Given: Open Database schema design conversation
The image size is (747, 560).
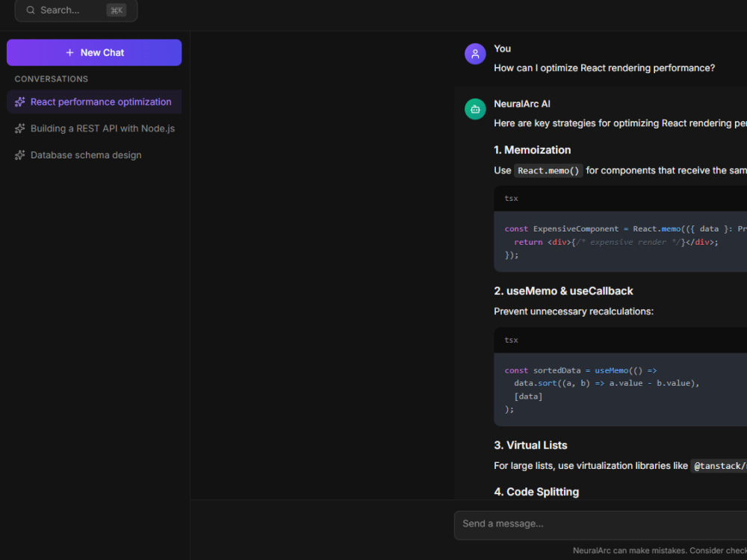Looking at the screenshot, I should point(94,155).
